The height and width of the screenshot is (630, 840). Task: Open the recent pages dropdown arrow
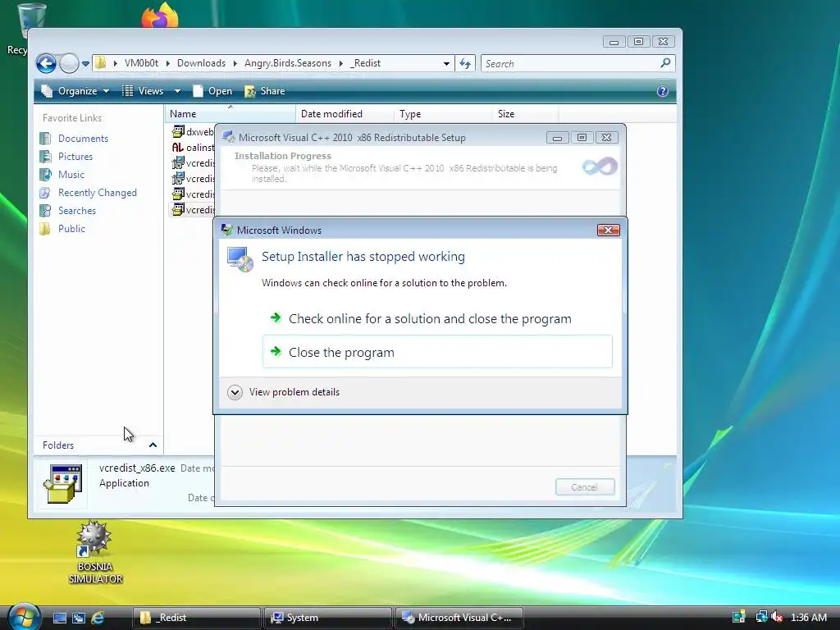[85, 64]
